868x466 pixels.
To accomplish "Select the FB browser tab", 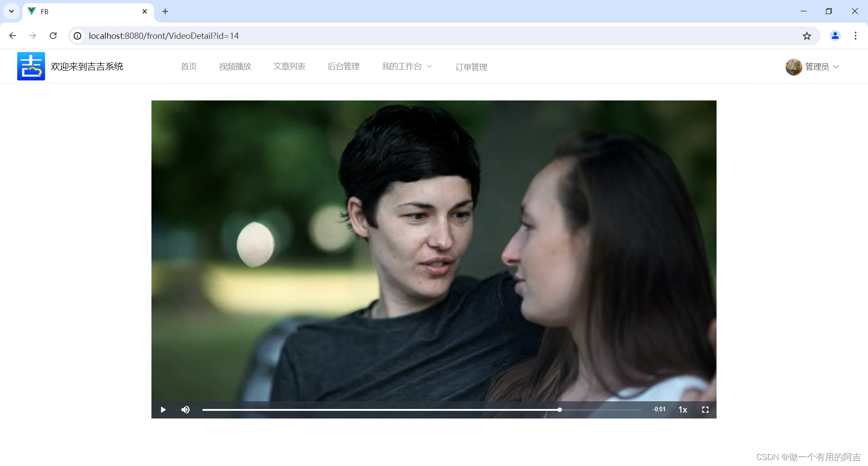I will 88,11.
